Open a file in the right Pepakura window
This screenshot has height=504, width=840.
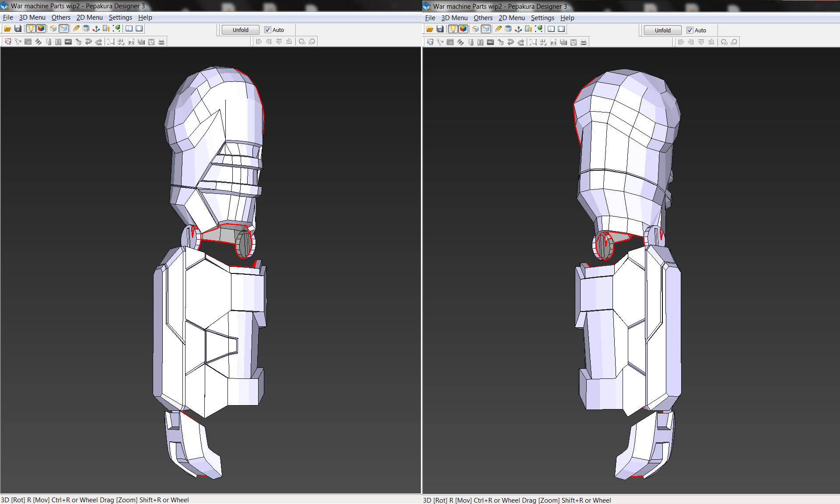click(430, 29)
